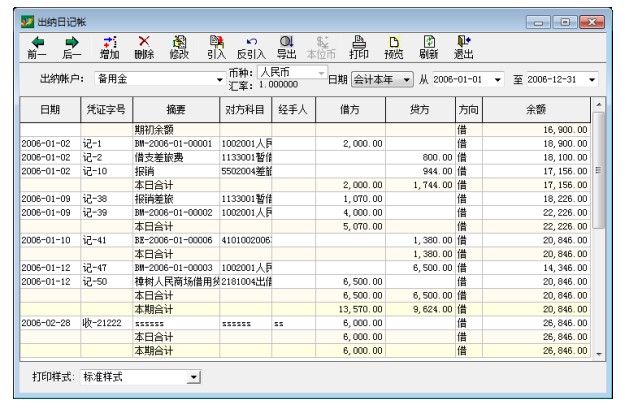Maximize the 出纳日记帐 window

(x=565, y=22)
